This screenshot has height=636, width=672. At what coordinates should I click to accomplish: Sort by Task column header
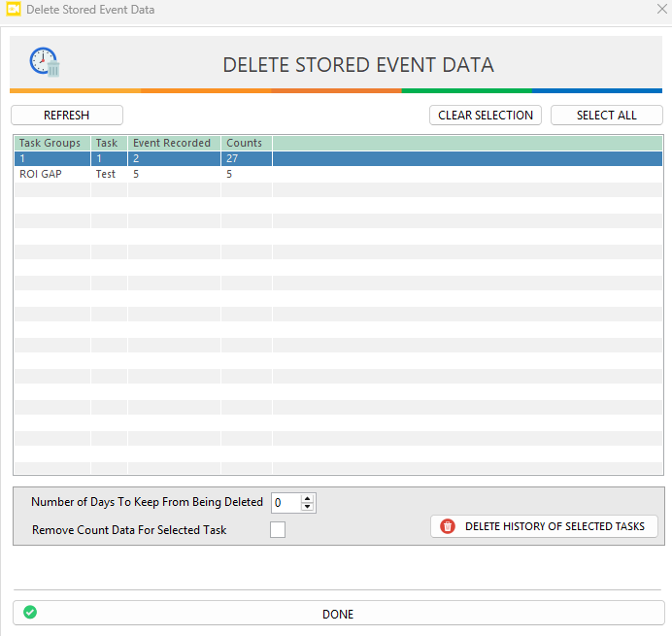(x=107, y=143)
